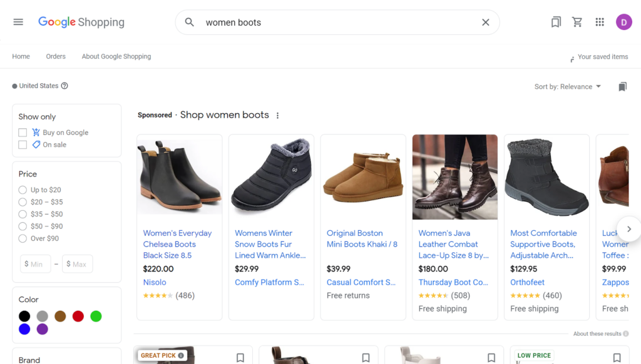641x364 pixels.
Task: Click the info icon on GREAT PICK badge
Action: [x=181, y=355]
